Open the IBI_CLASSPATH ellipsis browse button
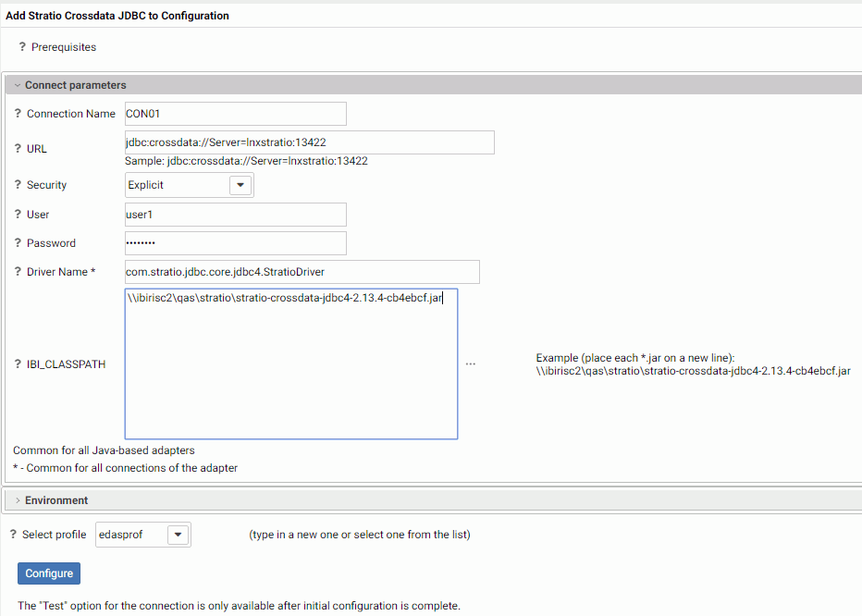 [x=471, y=364]
